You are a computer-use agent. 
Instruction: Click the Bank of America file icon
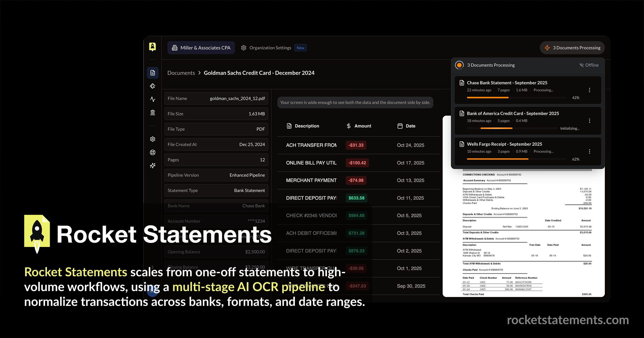tap(462, 113)
